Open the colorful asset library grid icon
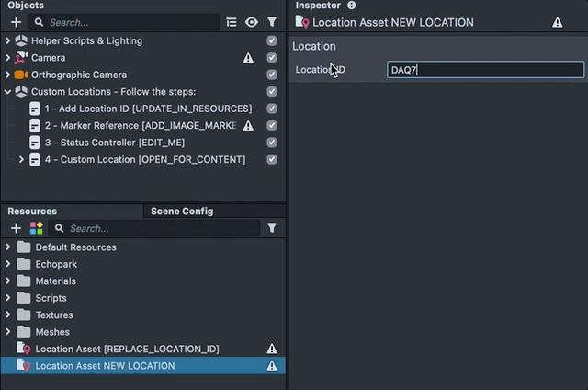The width and height of the screenshot is (588, 390). pyautogui.click(x=37, y=228)
